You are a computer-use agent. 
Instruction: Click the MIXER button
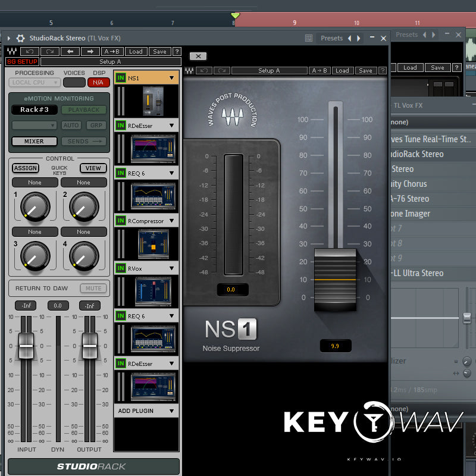coord(34,142)
